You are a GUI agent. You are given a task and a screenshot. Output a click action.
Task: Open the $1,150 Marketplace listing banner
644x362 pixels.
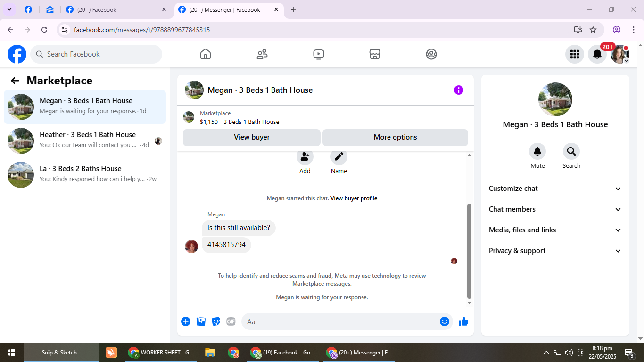[325, 117]
